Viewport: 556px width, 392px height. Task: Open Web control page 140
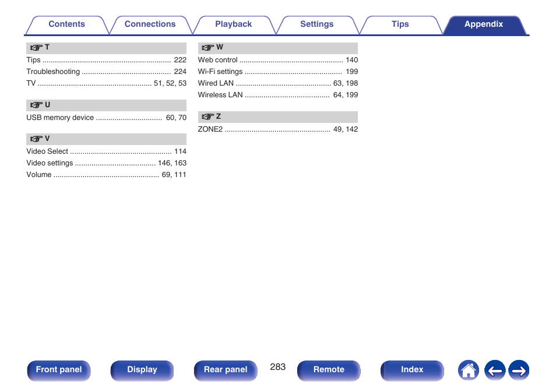tap(352, 60)
